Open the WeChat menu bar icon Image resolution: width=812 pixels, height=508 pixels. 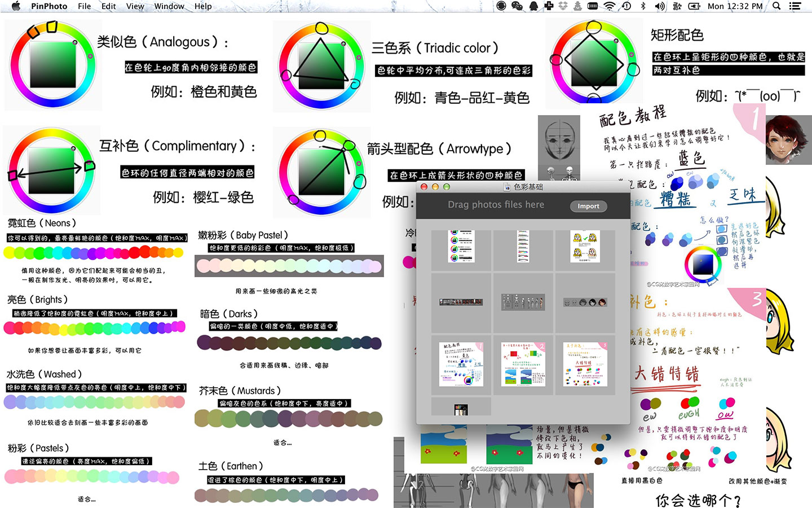[517, 6]
